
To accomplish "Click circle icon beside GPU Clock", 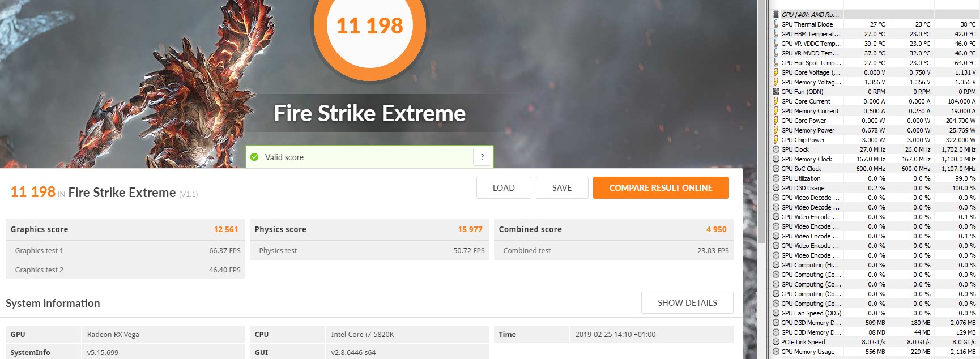I will [776, 149].
